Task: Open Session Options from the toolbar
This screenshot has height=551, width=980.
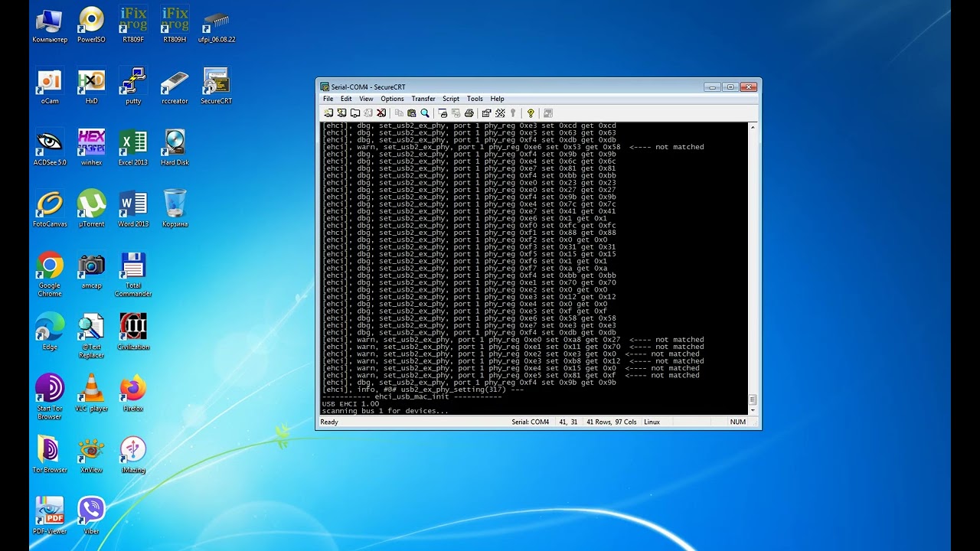Action: coord(487,113)
